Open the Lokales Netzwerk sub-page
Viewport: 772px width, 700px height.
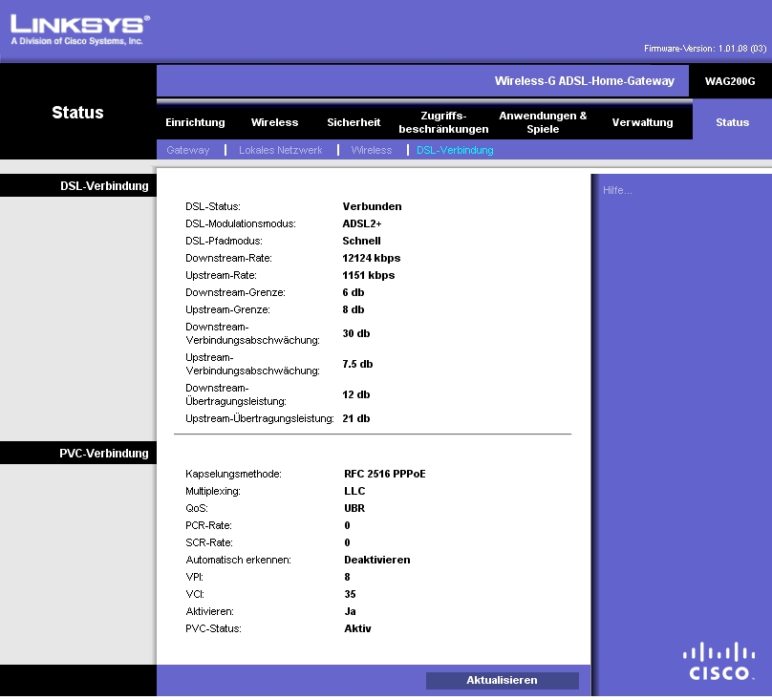pos(280,150)
